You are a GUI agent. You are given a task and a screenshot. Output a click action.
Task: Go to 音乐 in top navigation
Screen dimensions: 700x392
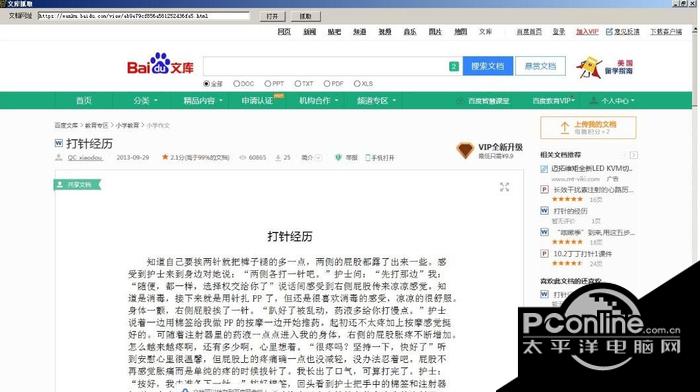click(x=410, y=32)
